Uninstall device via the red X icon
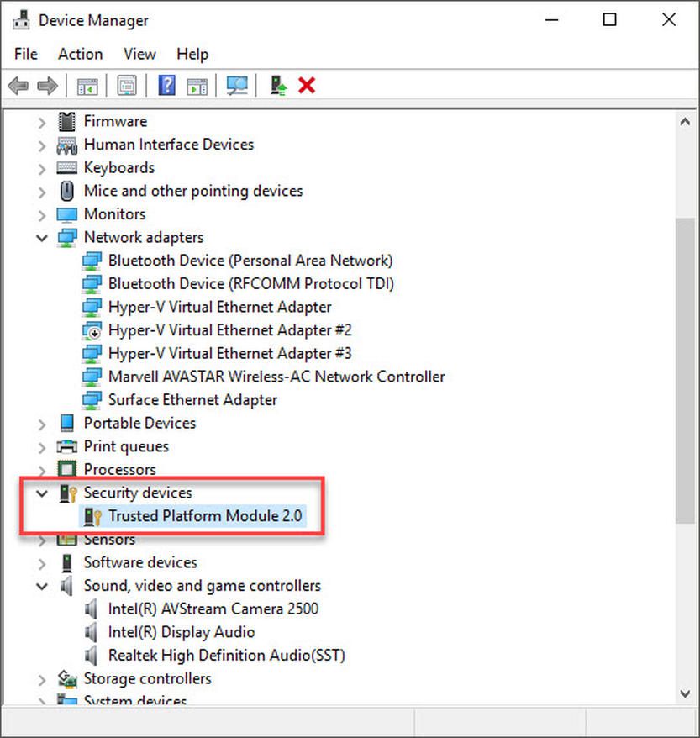Image resolution: width=700 pixels, height=738 pixels. tap(309, 85)
